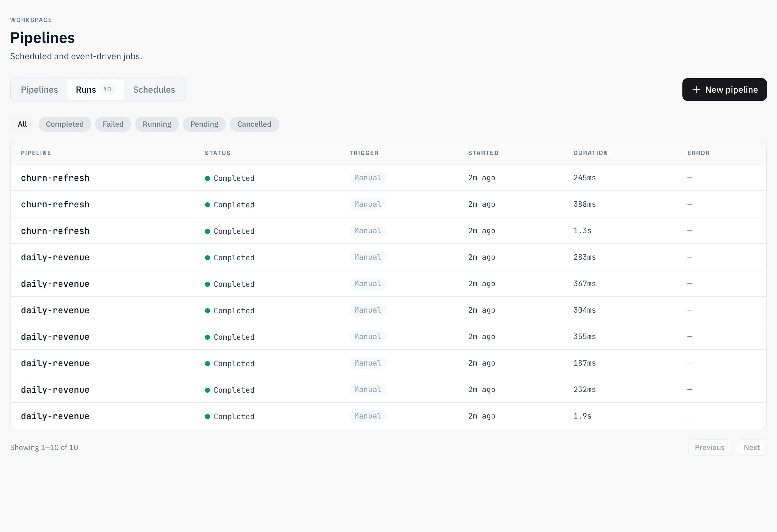The width and height of the screenshot is (777, 532).
Task: Click Completed status in the 245ms row
Action: [x=230, y=178]
